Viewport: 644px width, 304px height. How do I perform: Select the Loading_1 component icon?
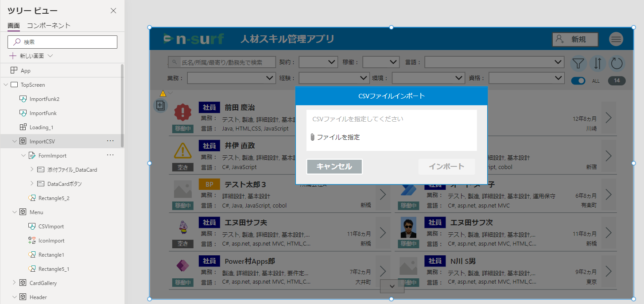(x=23, y=127)
